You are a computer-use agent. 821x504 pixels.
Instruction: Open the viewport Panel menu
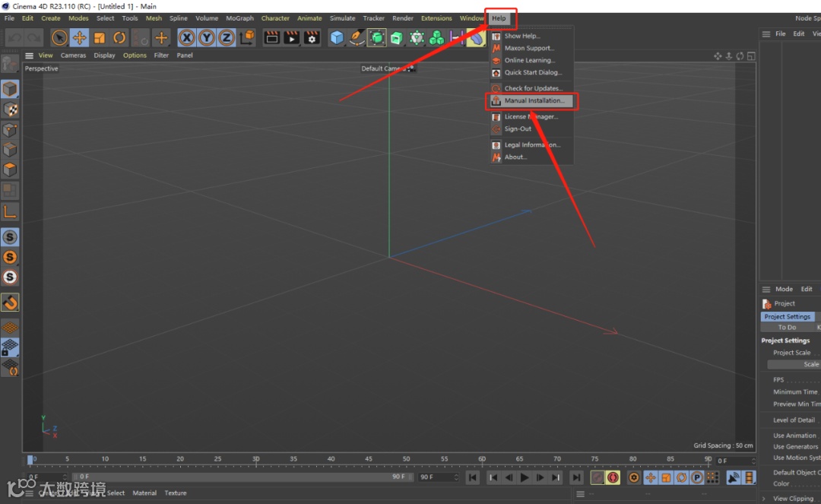point(185,55)
